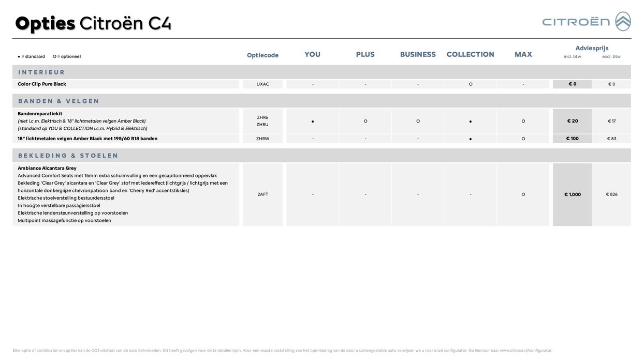The image size is (644, 362).
Task: Click the option code UXAC
Action: click(x=262, y=84)
